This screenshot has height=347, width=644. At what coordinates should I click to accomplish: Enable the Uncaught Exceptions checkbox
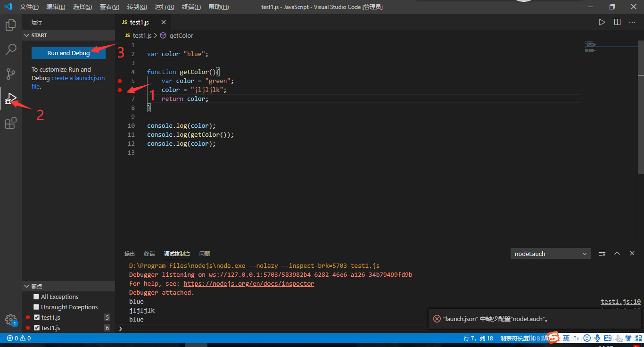pyautogui.click(x=36, y=307)
